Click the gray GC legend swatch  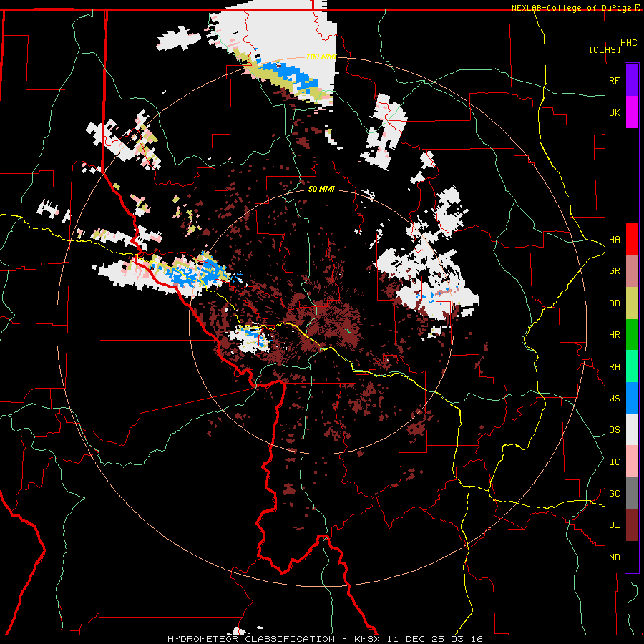(x=632, y=493)
